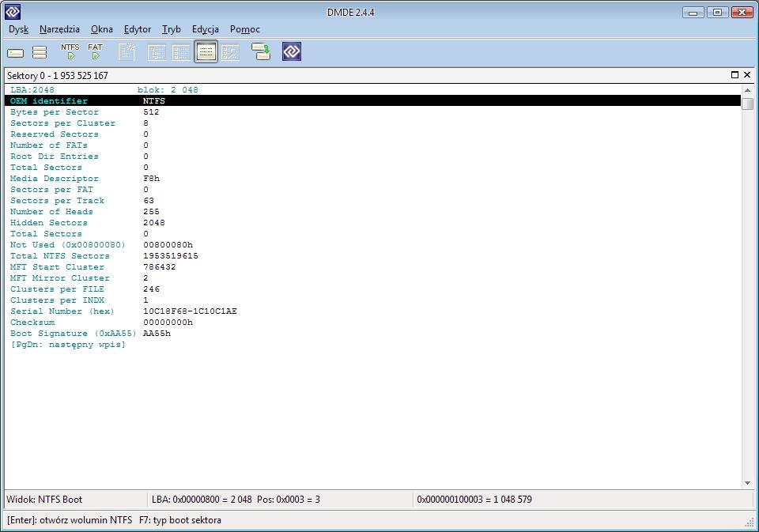Select the Clusters per INDX row
The image size is (759, 532).
coord(372,300)
